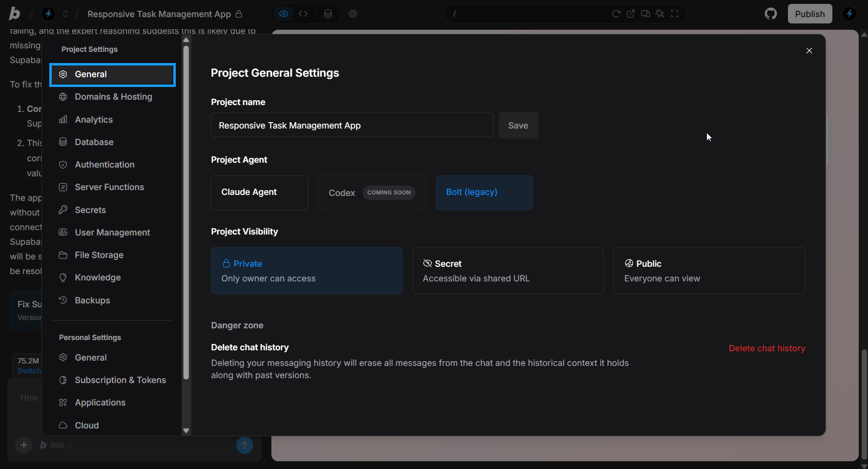Open the Analytics settings section

coord(112,120)
